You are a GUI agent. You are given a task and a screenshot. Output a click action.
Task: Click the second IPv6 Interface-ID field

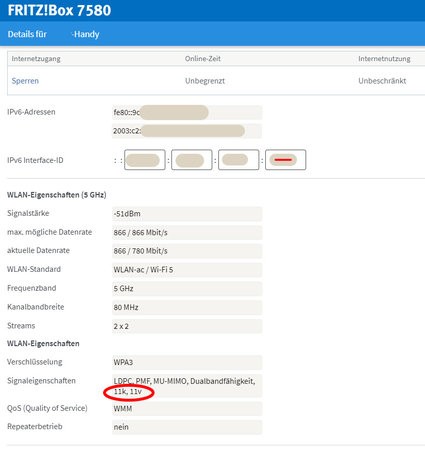192,160
